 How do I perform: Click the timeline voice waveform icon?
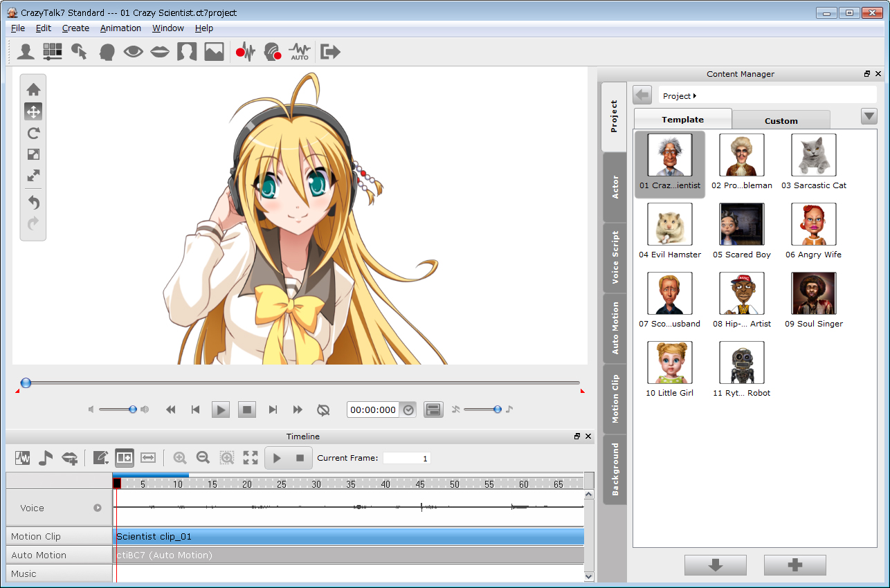point(23,458)
